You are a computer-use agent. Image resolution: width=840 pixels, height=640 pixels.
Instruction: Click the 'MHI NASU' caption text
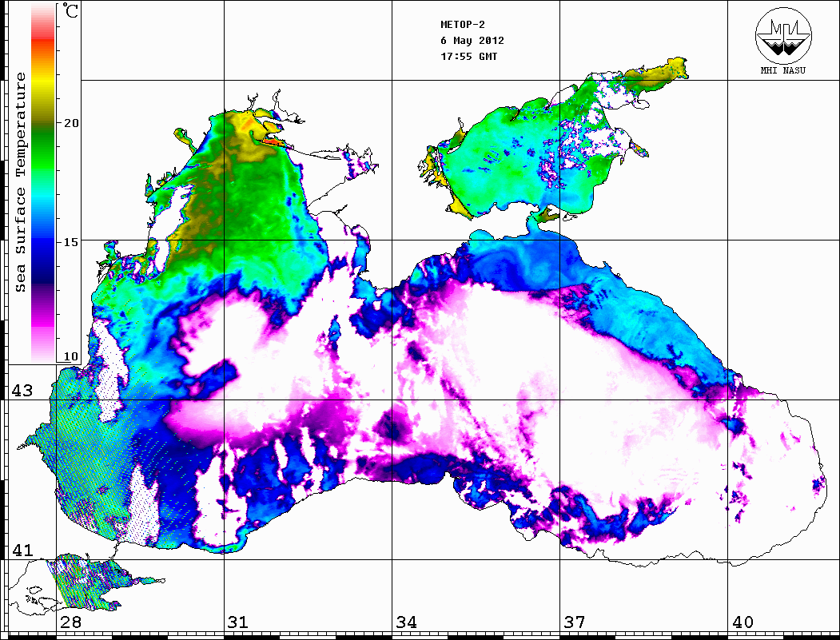[782, 70]
